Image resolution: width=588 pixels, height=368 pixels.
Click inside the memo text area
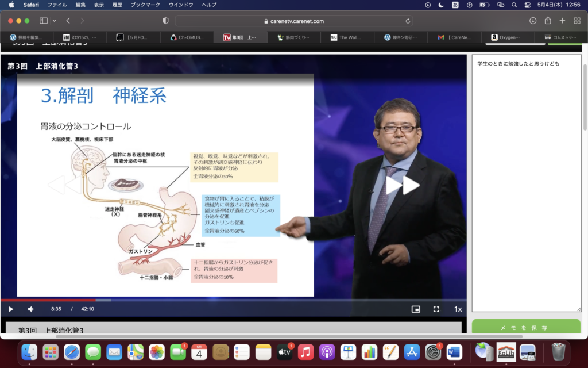coord(526,184)
